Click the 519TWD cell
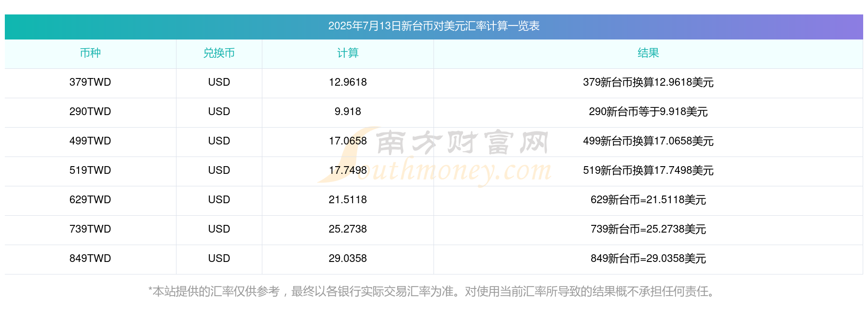The height and width of the screenshot is (313, 868). point(90,170)
